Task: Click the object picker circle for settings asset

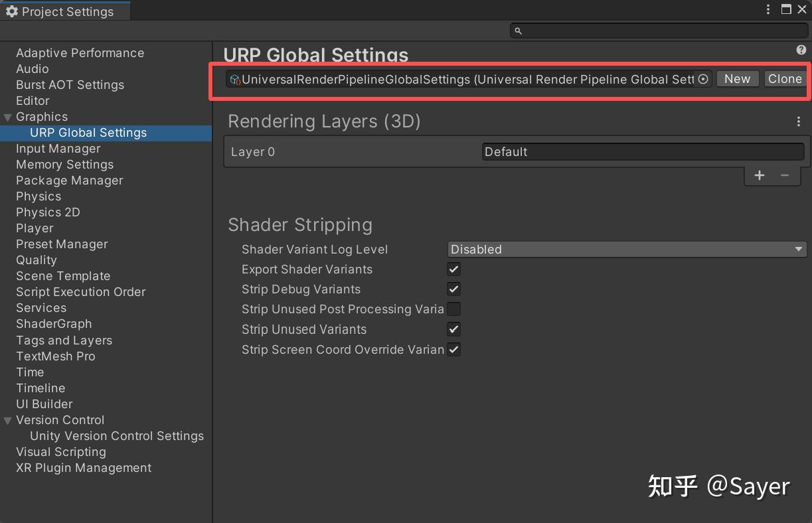Action: click(x=703, y=79)
